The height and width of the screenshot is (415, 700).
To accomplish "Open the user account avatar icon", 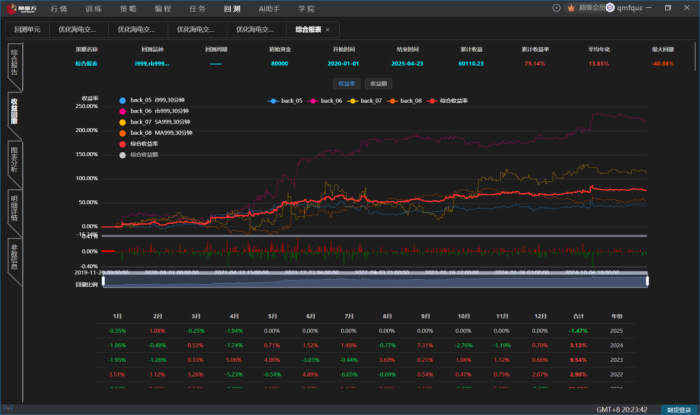I will (612, 8).
